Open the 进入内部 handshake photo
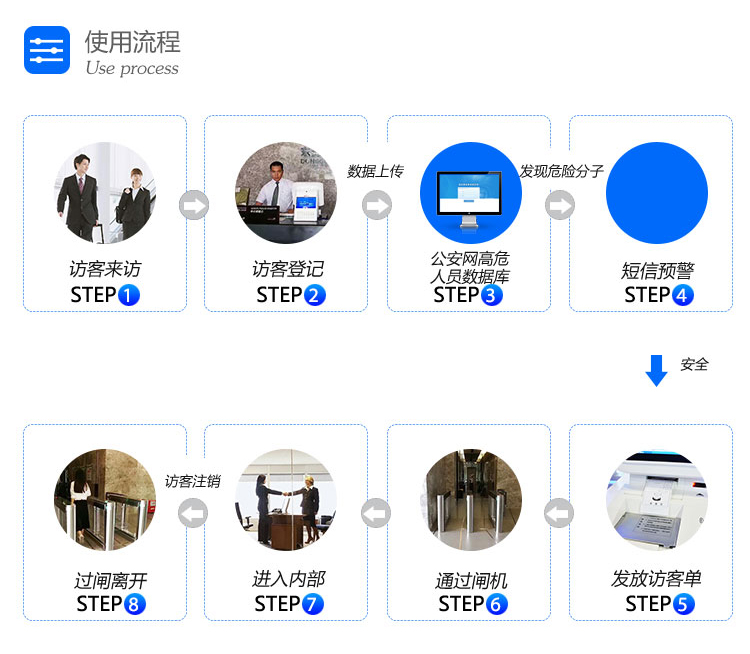The height and width of the screenshot is (654, 750). (286, 500)
